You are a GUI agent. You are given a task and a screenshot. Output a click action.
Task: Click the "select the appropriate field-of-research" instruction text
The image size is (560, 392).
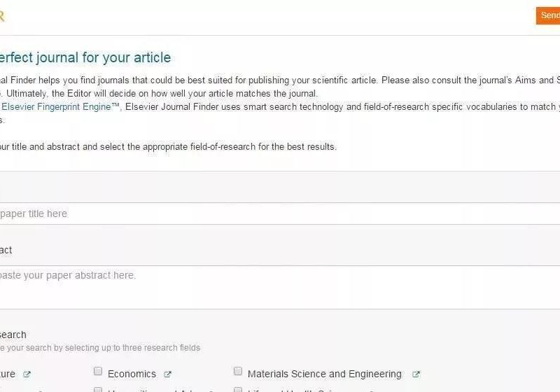point(210,147)
